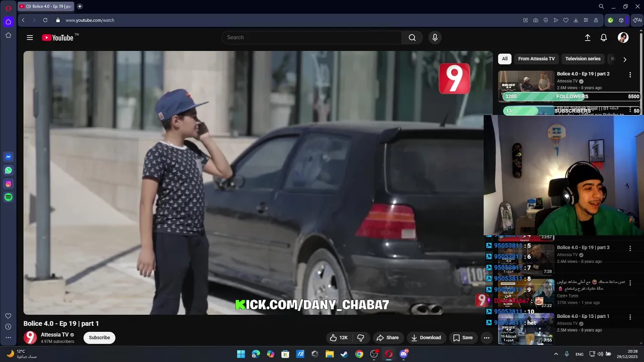
Task: Open options for Bolice Ep 19 part 3
Action: click(630, 248)
